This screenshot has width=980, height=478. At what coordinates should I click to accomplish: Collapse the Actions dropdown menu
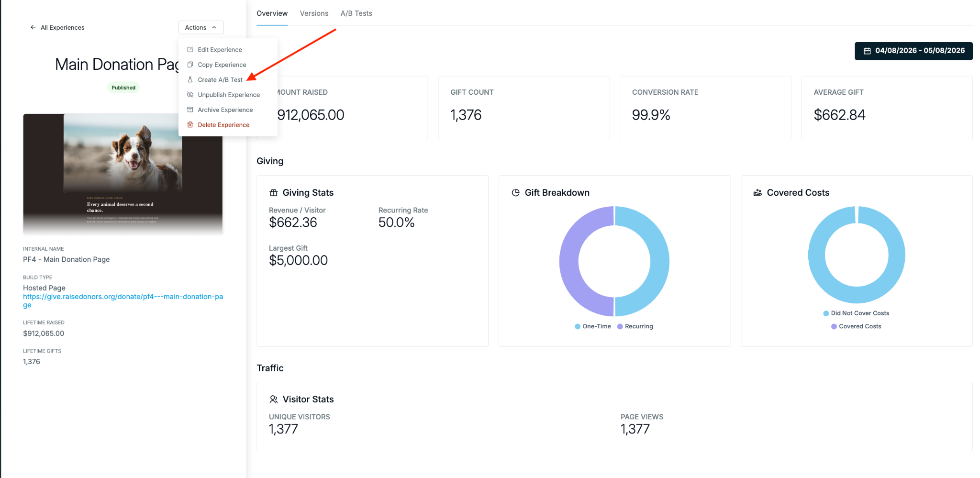click(201, 27)
